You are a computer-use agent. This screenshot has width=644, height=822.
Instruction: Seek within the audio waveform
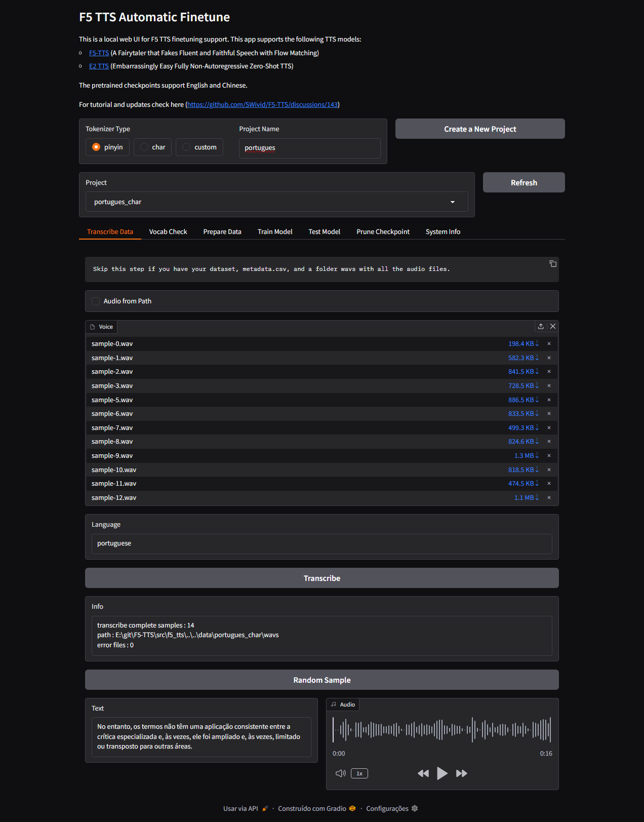click(x=442, y=730)
